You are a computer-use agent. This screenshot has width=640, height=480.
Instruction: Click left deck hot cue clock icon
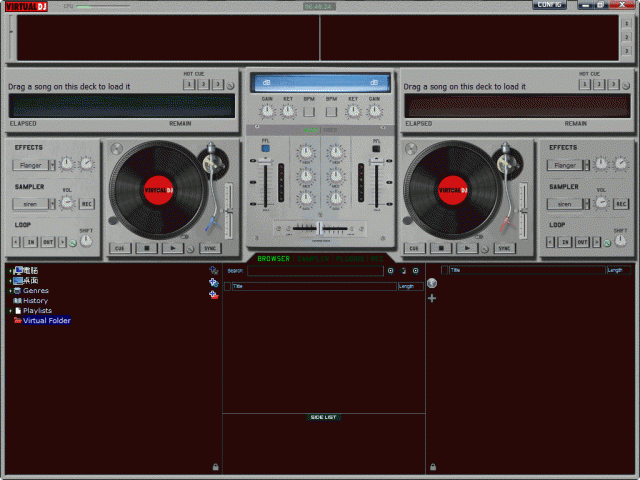coord(230,86)
